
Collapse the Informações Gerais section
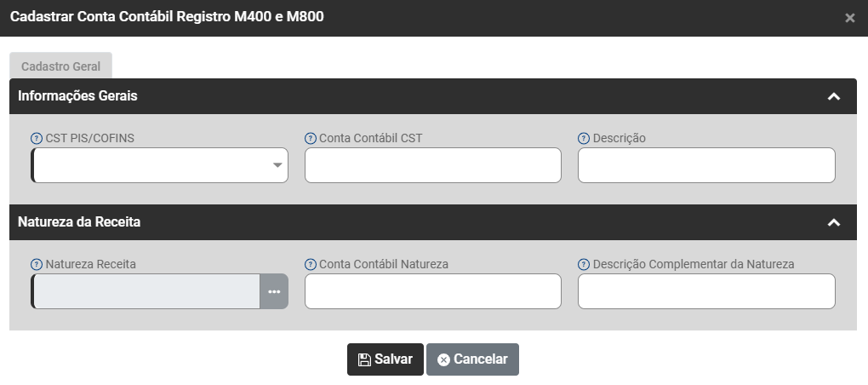tap(834, 96)
